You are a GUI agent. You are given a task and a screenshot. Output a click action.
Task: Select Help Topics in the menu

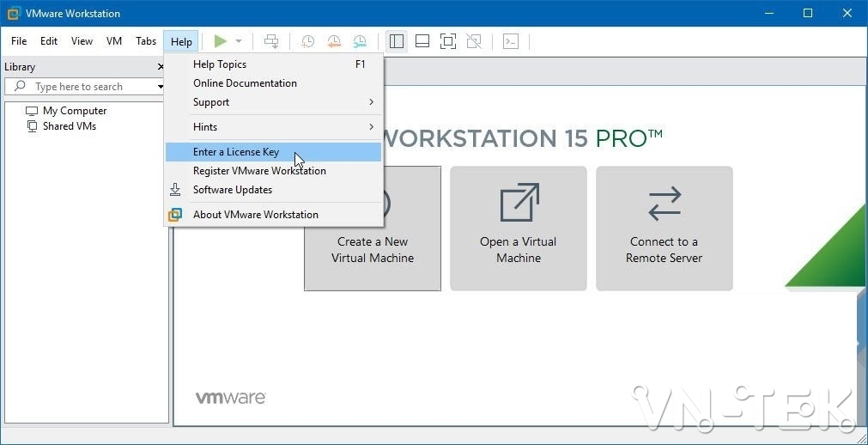pos(274,64)
